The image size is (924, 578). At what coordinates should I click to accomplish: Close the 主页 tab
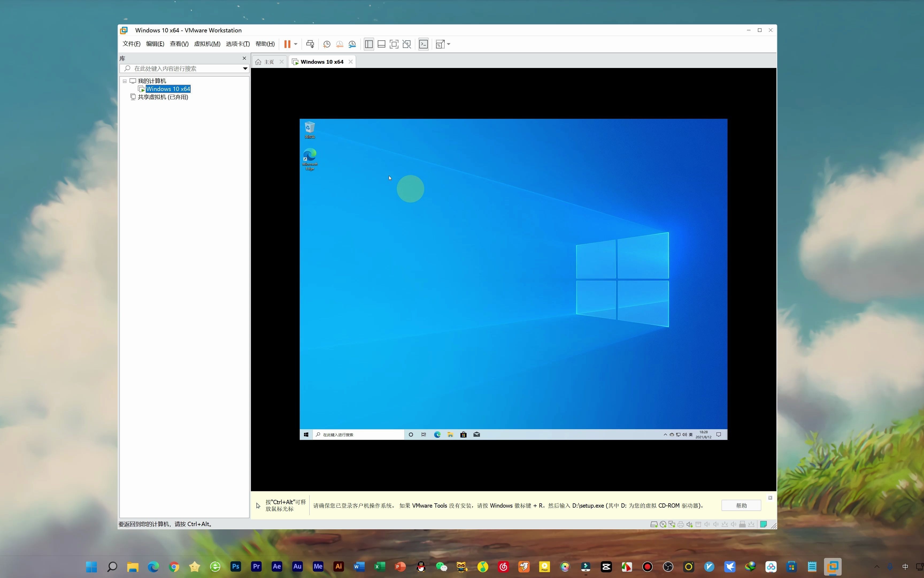282,62
